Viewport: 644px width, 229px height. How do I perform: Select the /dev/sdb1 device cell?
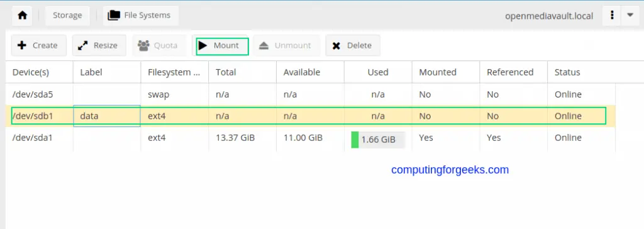point(40,116)
